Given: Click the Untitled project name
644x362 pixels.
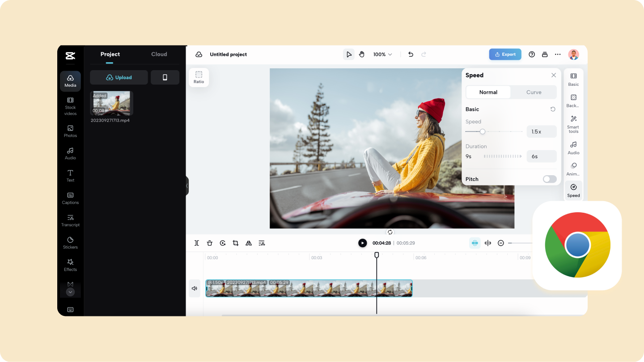Looking at the screenshot, I should pyautogui.click(x=229, y=55).
